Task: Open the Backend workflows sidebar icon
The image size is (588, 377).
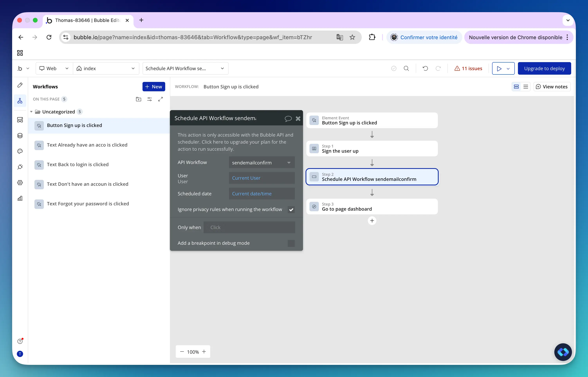Action: (x=20, y=120)
